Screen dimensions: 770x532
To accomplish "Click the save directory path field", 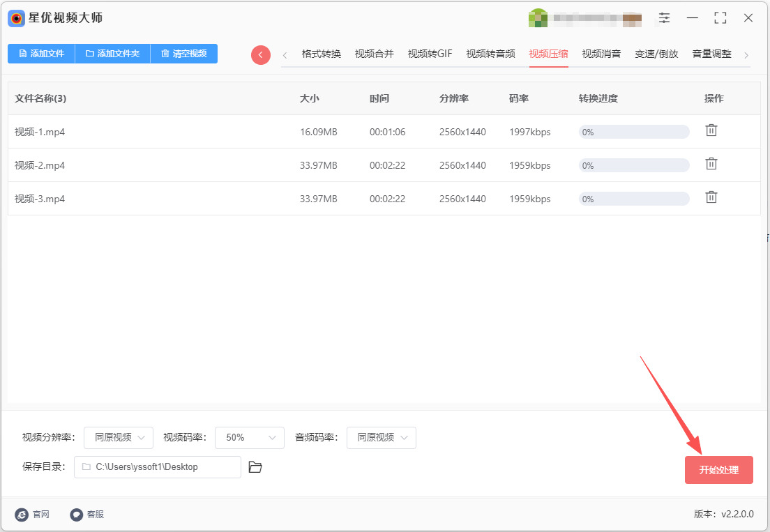I will (x=157, y=466).
